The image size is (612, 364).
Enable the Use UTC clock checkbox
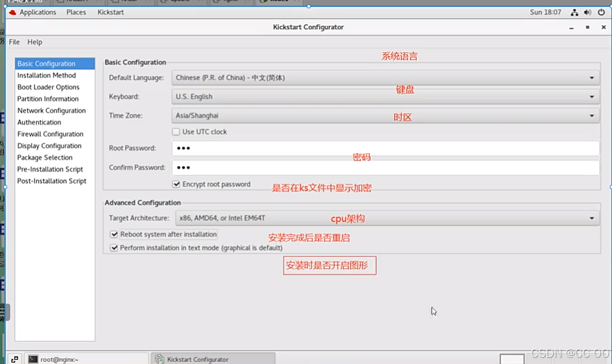176,132
